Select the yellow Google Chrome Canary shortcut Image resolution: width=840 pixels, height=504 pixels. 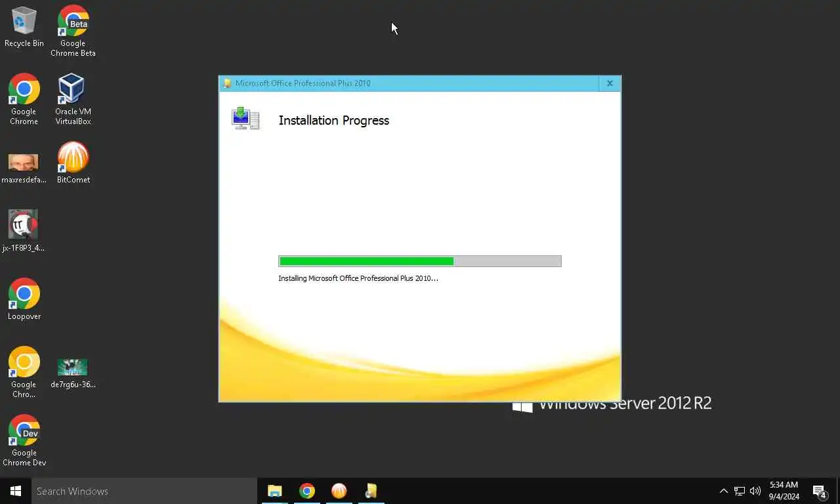(24, 372)
